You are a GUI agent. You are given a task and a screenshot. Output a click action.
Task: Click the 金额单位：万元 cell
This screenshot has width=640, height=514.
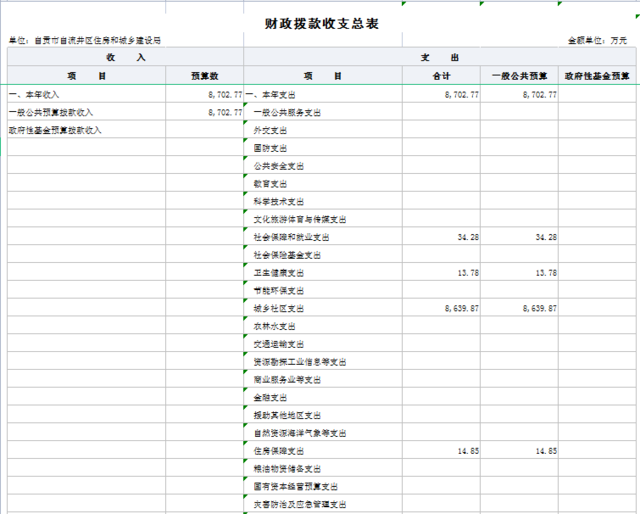point(597,41)
